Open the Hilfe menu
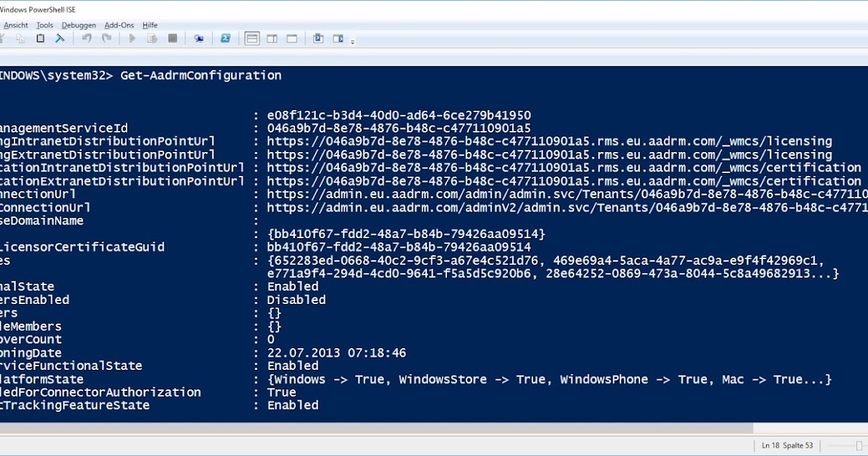Screen dimensions: 868x456 150,25
